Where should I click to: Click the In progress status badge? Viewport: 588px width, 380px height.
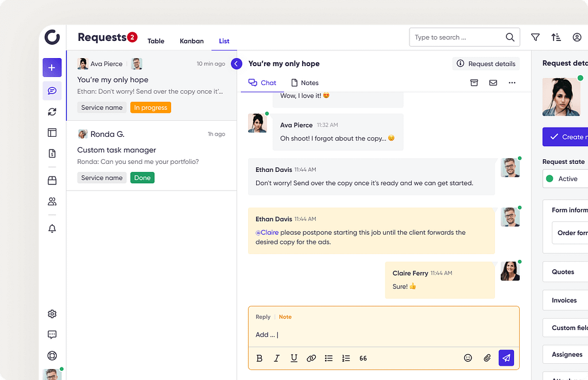click(151, 108)
